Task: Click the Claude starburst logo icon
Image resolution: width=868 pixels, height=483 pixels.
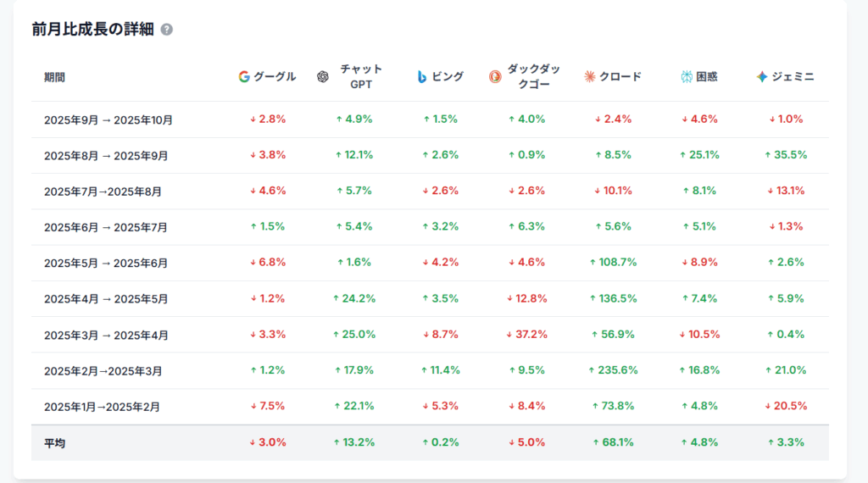Action: click(x=590, y=76)
